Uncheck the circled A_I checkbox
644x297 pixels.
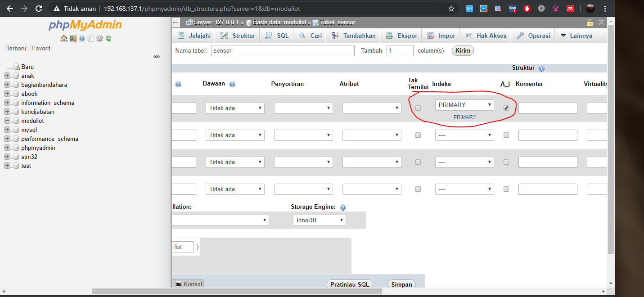506,108
